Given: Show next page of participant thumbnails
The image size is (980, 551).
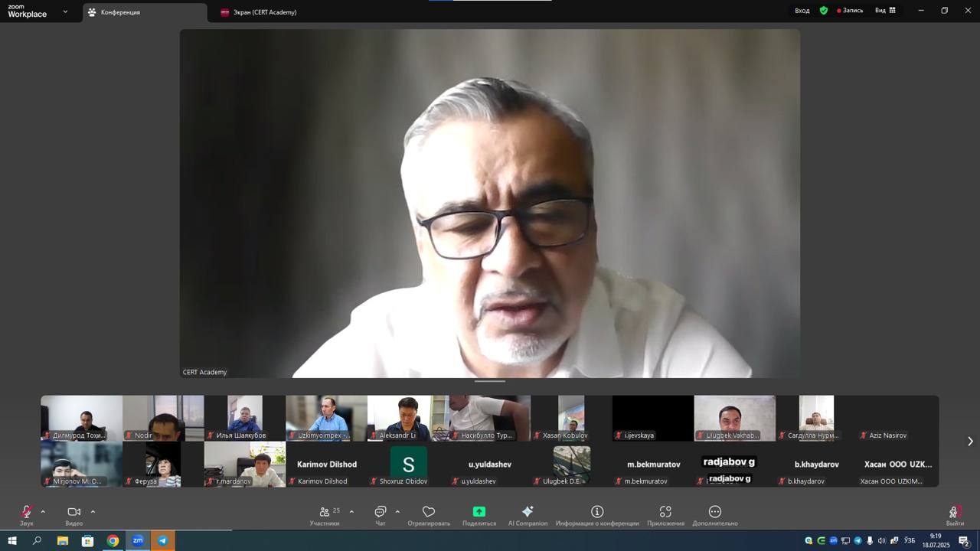Looking at the screenshot, I should (970, 442).
